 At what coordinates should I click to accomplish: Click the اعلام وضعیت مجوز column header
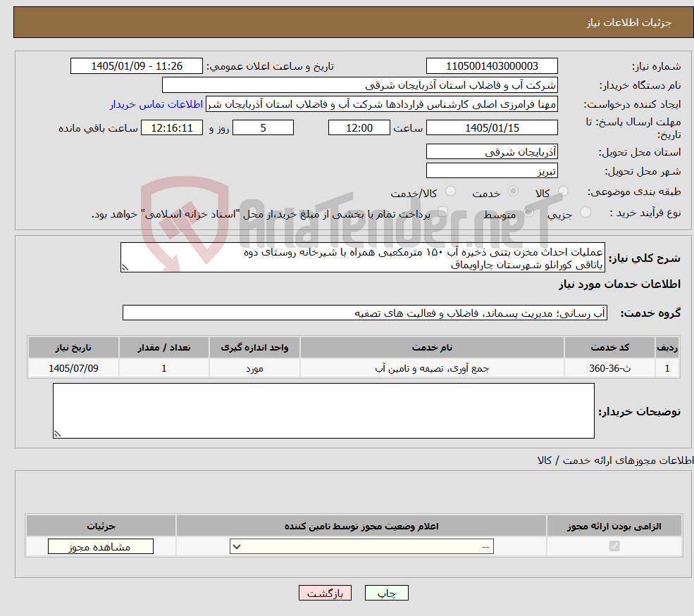[361, 526]
